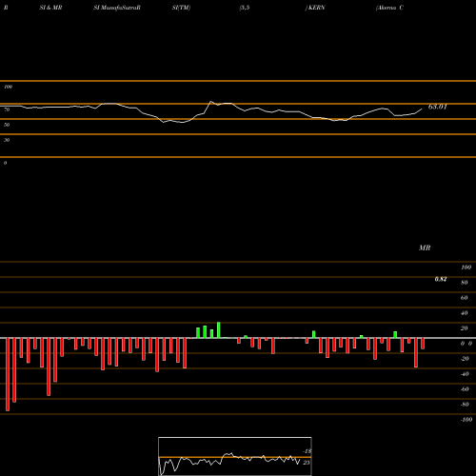
Task: Click the -60 label on MR right axis
Action: tap(465, 389)
